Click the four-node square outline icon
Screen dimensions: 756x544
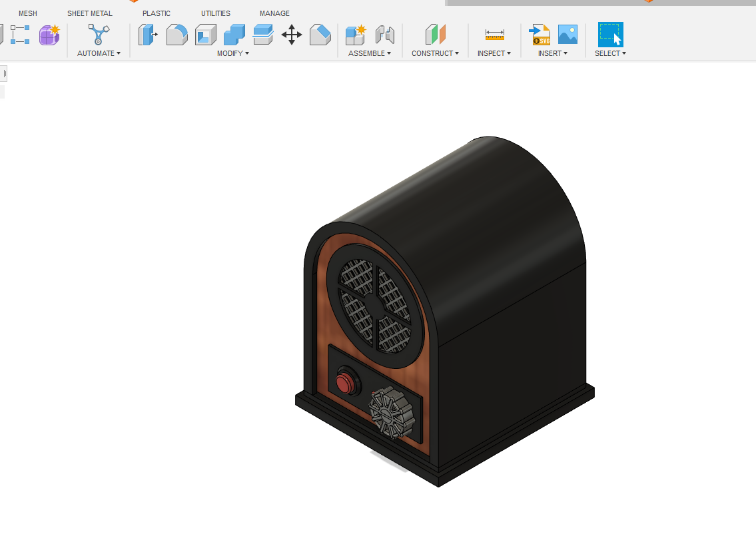[20, 35]
